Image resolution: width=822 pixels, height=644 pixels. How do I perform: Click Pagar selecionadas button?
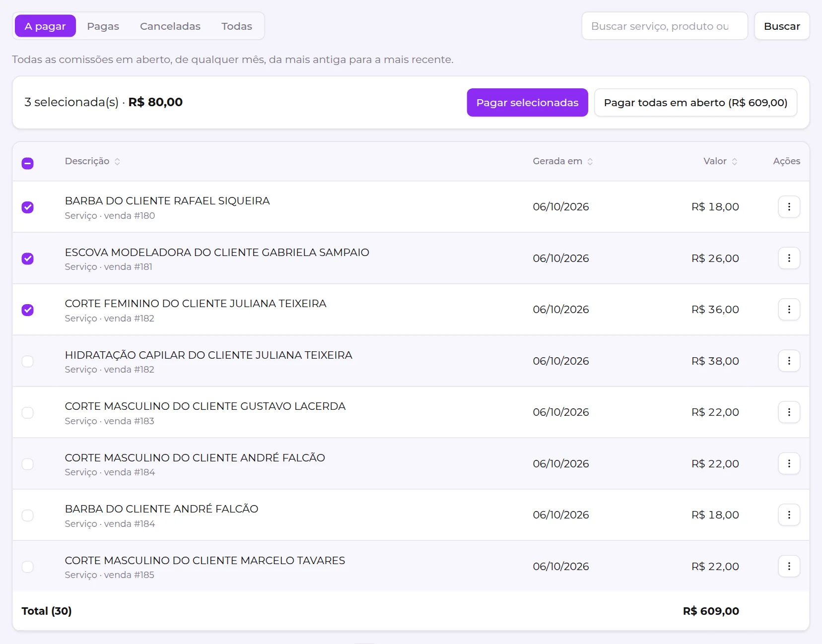527,103
